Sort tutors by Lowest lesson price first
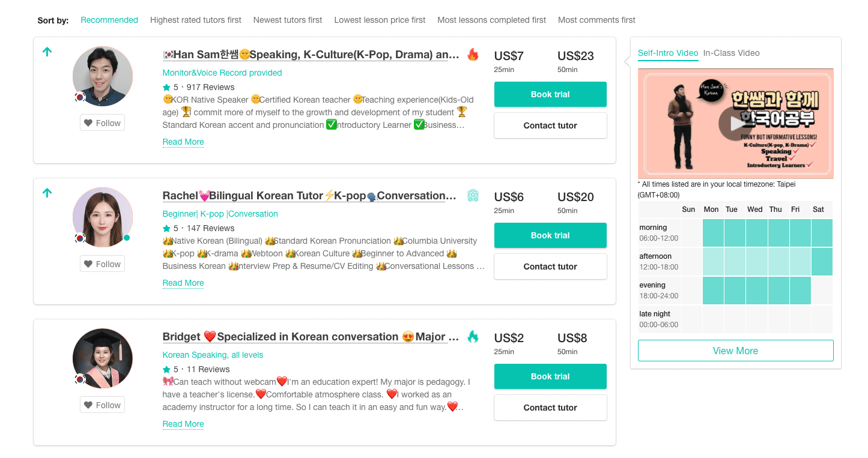868x458 pixels. coord(380,20)
